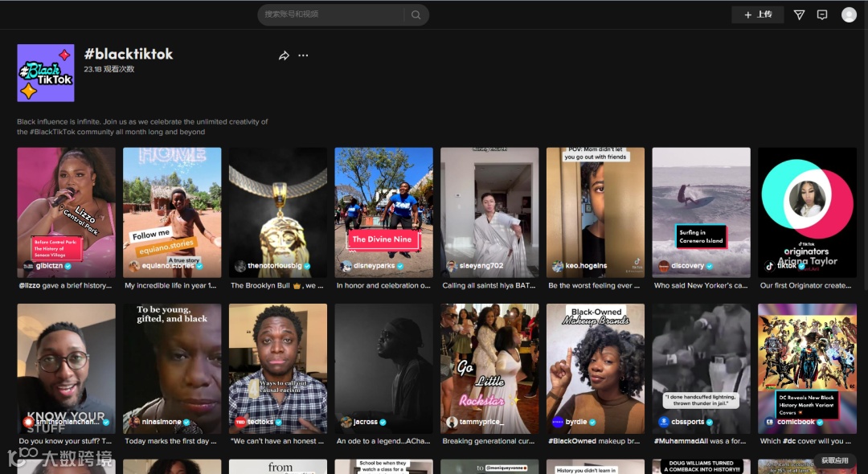
Task: Click the discovery username label
Action: click(x=687, y=266)
